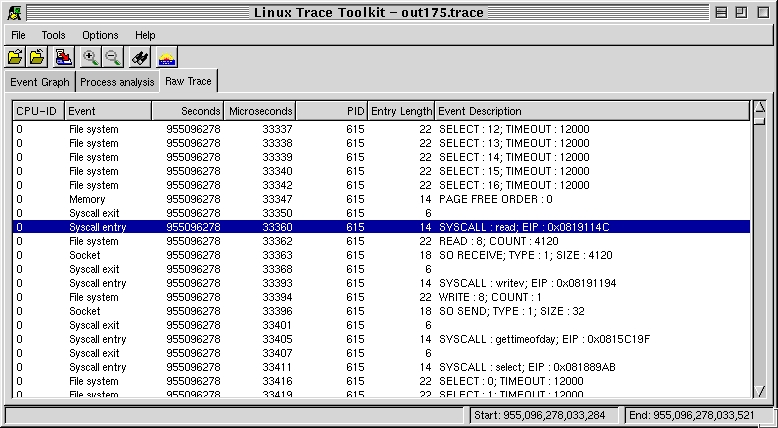Screen dimensions: 778x428
Task: Click the sunrise horizon toolbar icon
Action: click(x=167, y=58)
